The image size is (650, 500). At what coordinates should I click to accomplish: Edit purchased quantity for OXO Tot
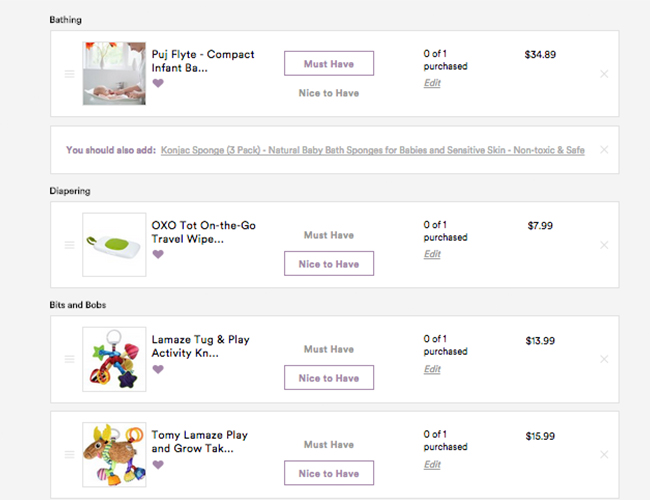(432, 254)
